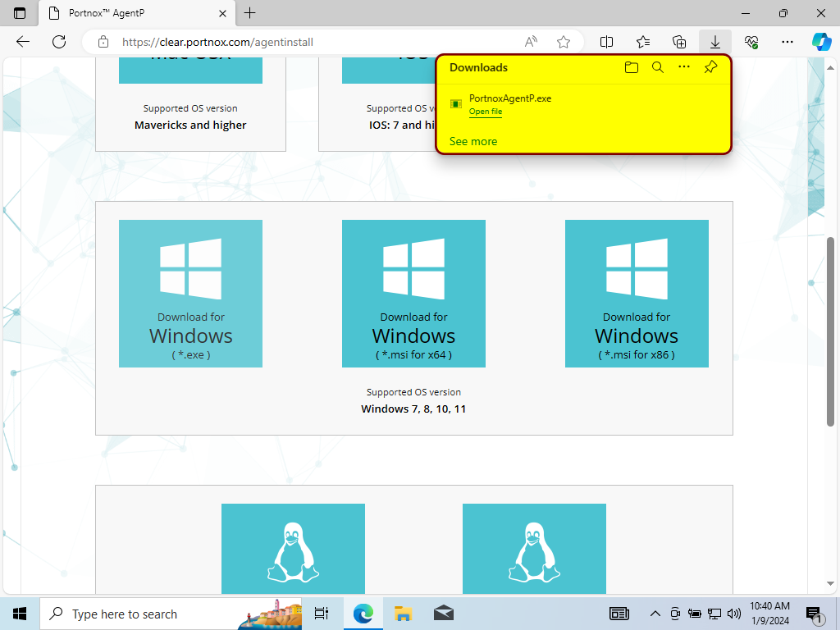840x630 pixels.
Task: Open the left Linux download tile
Action: pos(293,549)
